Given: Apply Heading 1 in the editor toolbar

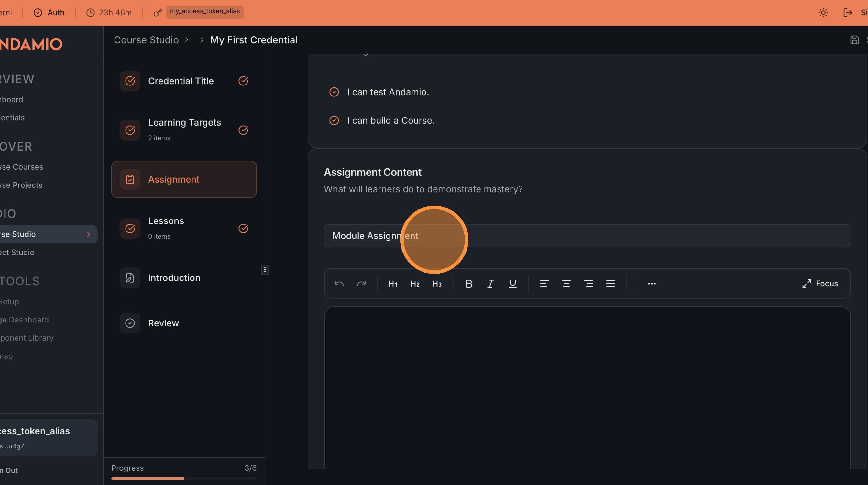Looking at the screenshot, I should (392, 284).
